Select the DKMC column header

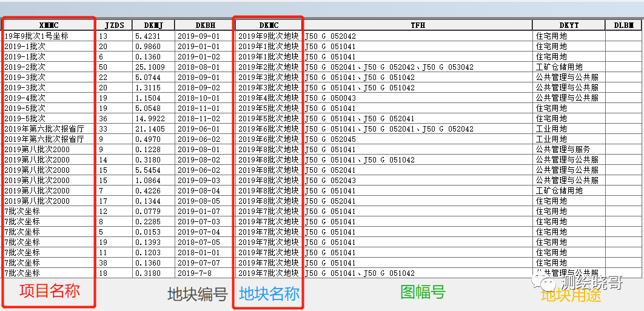click(269, 25)
